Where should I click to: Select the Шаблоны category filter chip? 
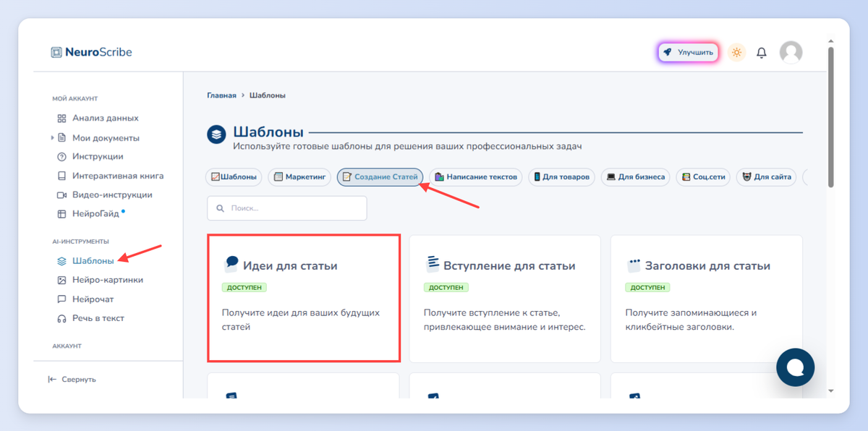(234, 176)
